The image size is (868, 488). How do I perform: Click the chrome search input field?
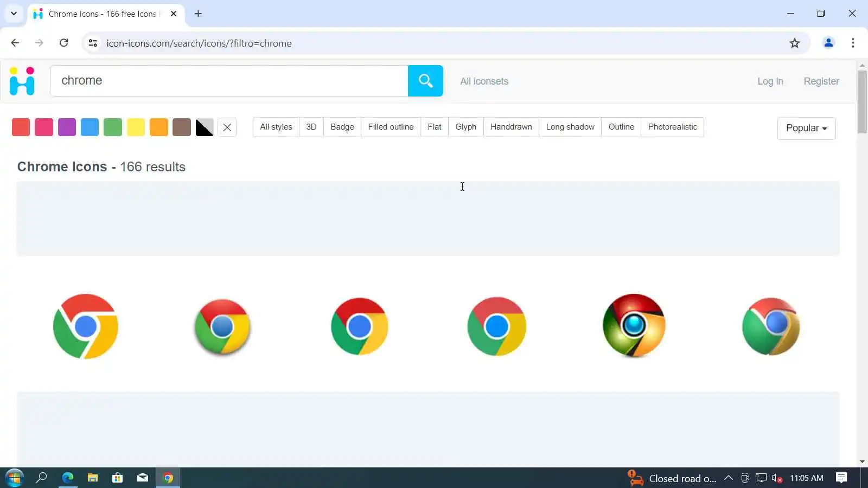(229, 81)
